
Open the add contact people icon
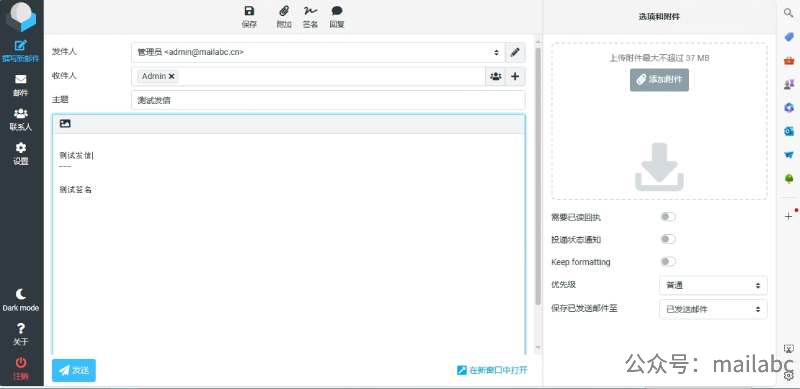[495, 76]
